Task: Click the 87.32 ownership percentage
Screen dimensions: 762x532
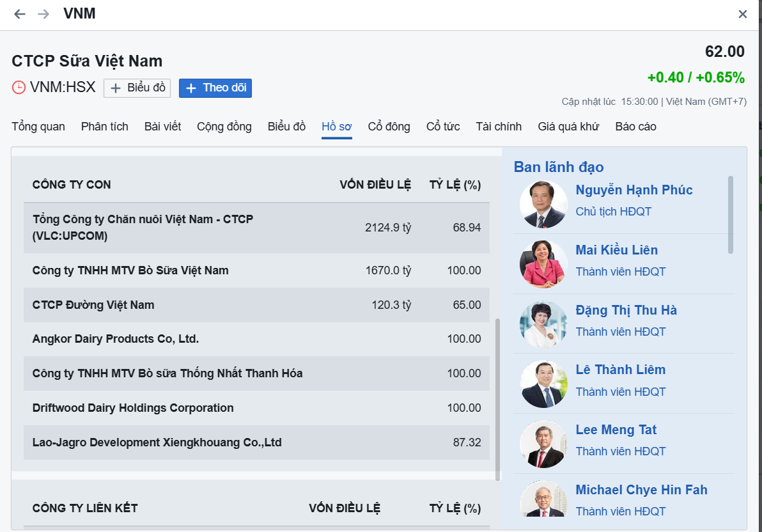Action: pyautogui.click(x=467, y=442)
